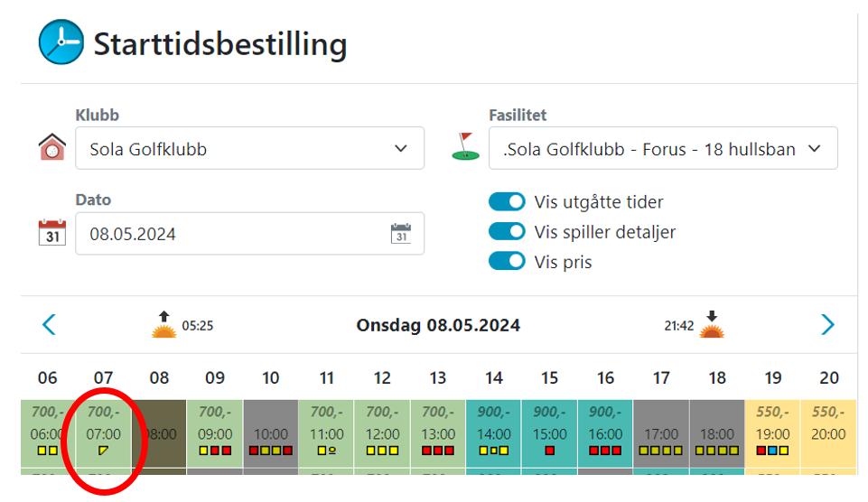Click the sunset icon at 21:42
Viewport: 868px width, 502px height.
pyautogui.click(x=712, y=325)
